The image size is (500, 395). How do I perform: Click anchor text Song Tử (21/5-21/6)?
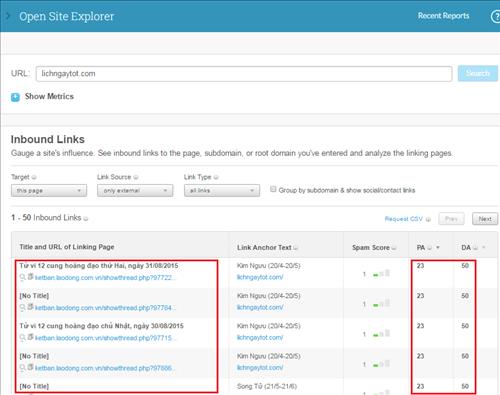[x=267, y=386]
